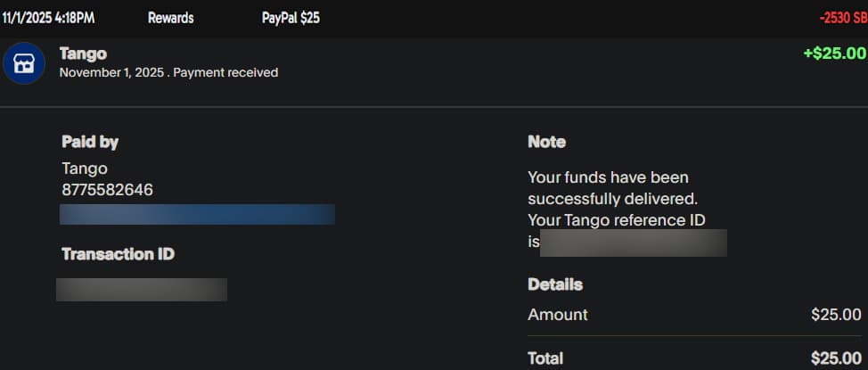868x370 pixels.
Task: Select the Tango name under Paid by
Action: pos(85,169)
